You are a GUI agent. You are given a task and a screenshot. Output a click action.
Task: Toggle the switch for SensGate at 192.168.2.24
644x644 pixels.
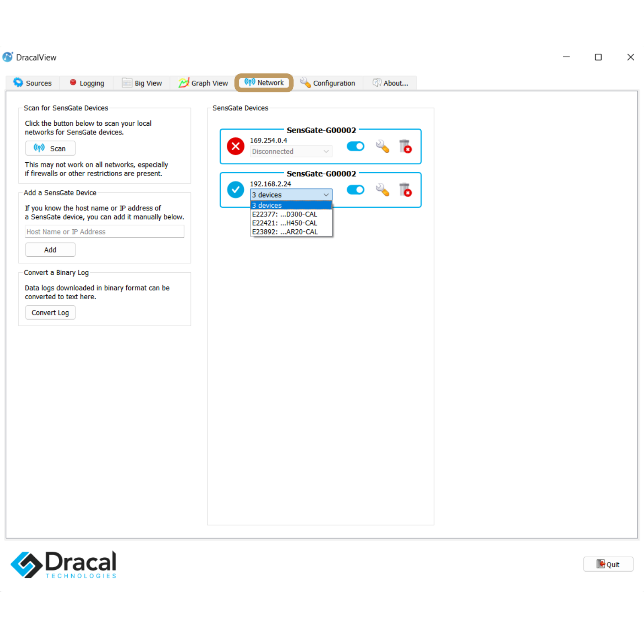[x=355, y=190]
